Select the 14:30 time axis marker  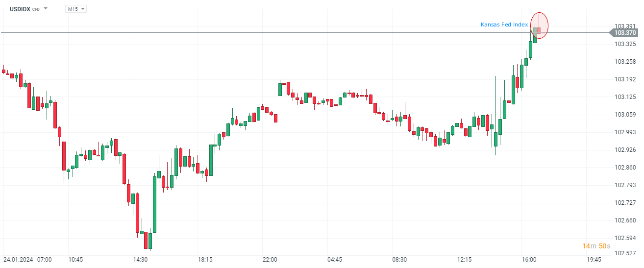coord(141,260)
